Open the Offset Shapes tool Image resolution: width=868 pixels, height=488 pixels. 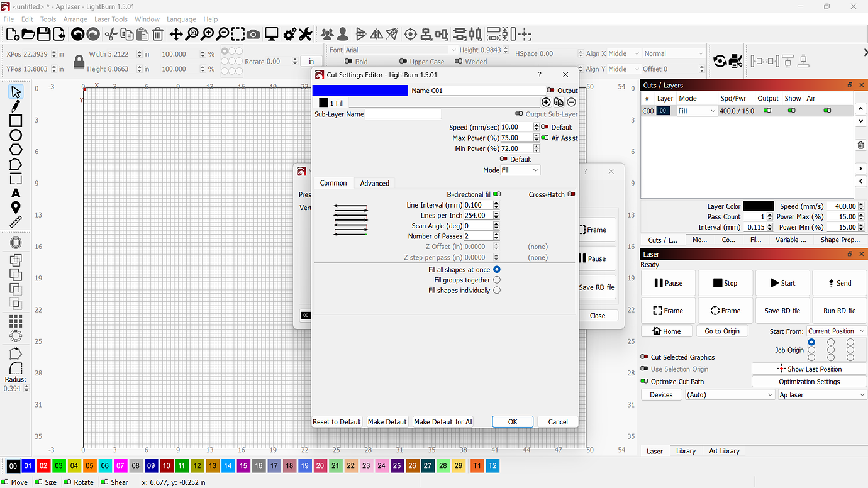tap(16, 242)
